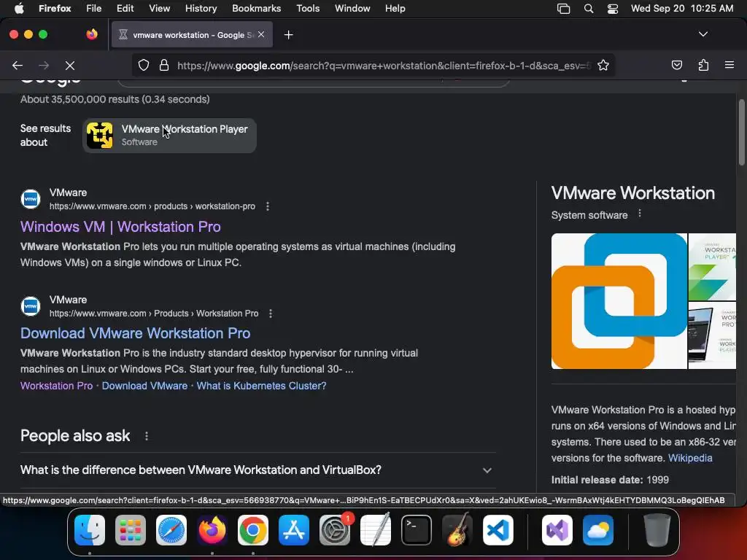The height and width of the screenshot is (560, 747).
Task: Open the list all tabs chevron
Action: click(703, 34)
